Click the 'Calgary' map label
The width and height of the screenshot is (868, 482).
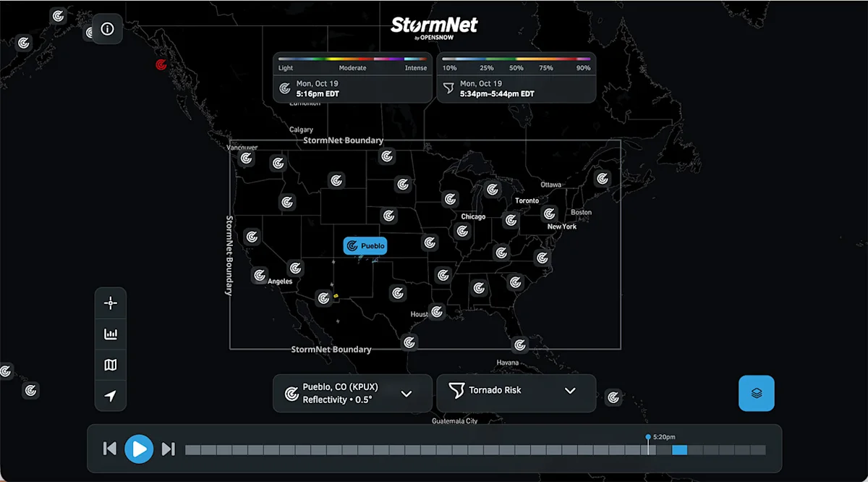pyautogui.click(x=302, y=130)
